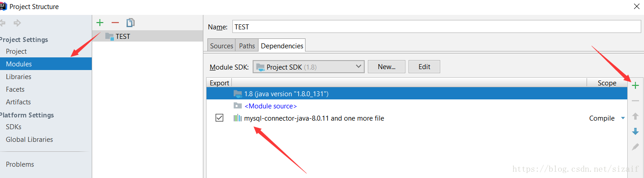Open Project settings section
The height and width of the screenshot is (178, 644).
[16, 52]
